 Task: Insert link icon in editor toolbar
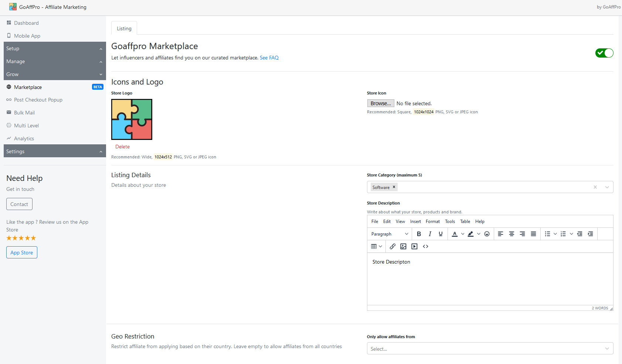pos(392,246)
